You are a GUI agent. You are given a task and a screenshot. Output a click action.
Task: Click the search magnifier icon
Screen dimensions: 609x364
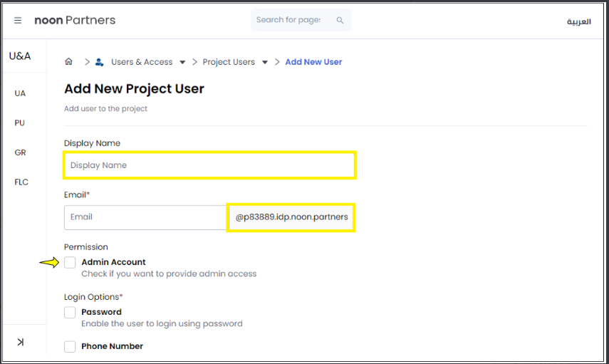tap(340, 21)
